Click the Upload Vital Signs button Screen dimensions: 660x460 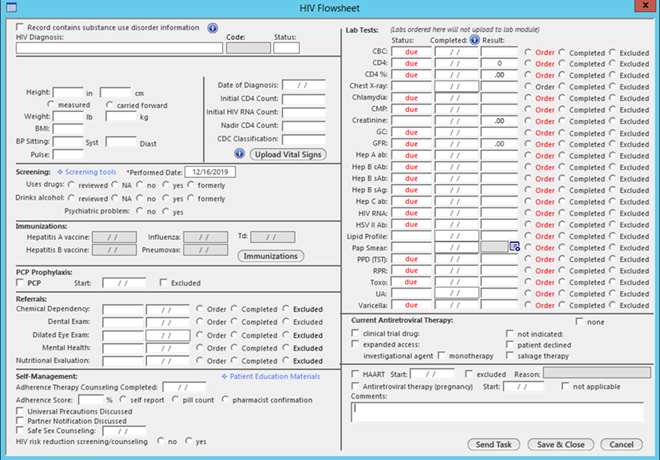(288, 154)
